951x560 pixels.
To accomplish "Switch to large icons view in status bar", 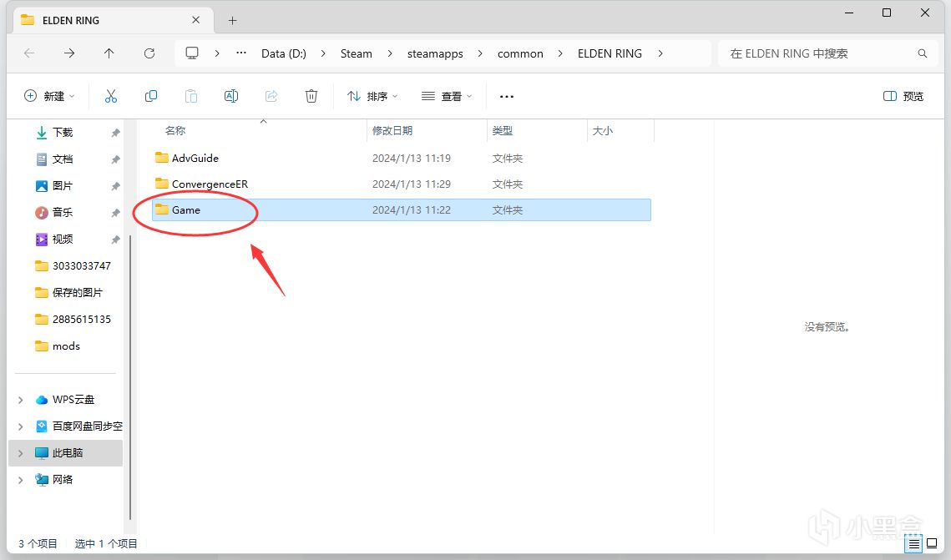I will (x=932, y=543).
